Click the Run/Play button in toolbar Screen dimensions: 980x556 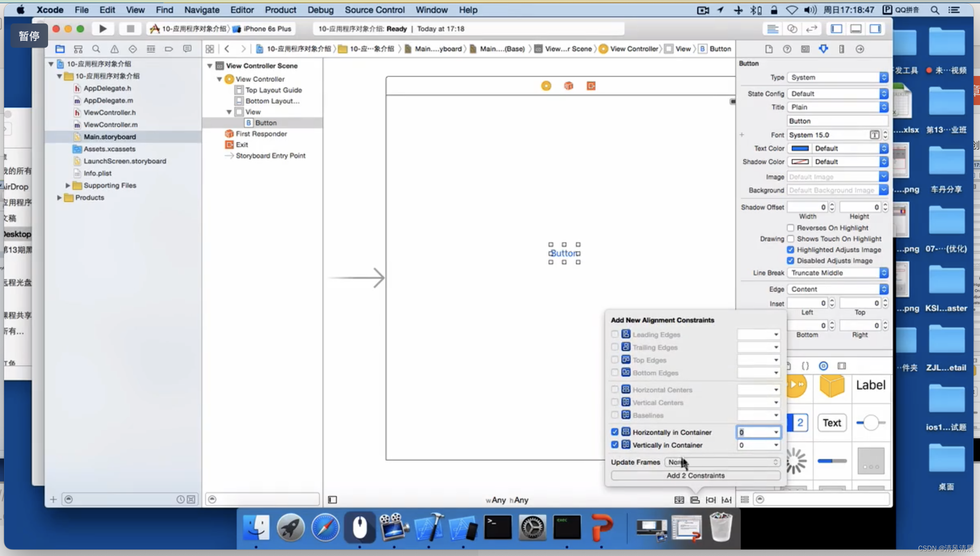tap(102, 28)
